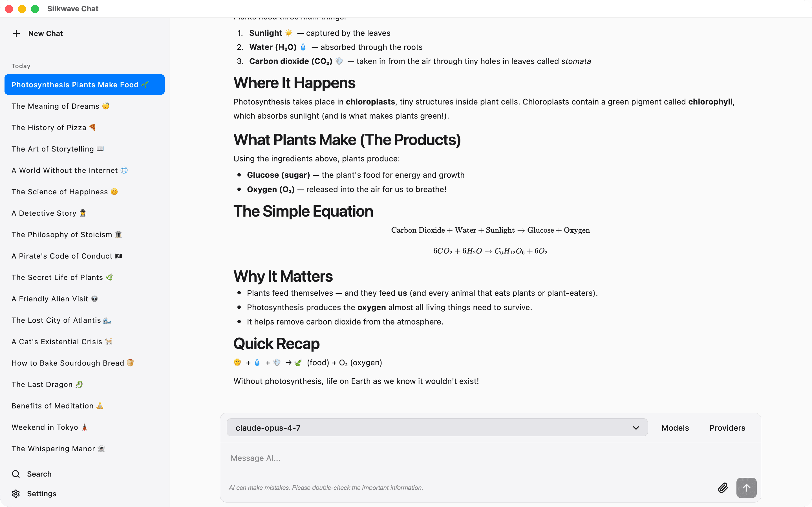Click the yellow minimize window button
Screen dimensions: 812x507
coord(22,9)
